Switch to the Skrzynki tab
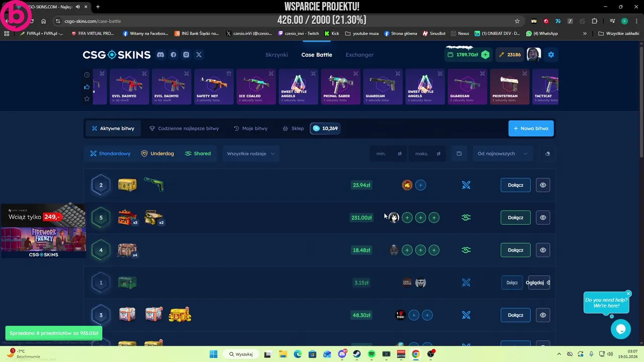The image size is (644, 362). (277, 55)
